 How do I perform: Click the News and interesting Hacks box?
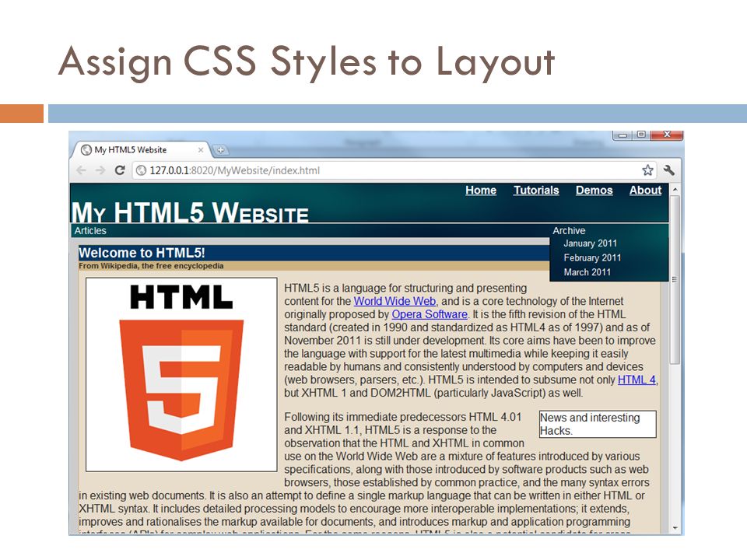point(598,425)
